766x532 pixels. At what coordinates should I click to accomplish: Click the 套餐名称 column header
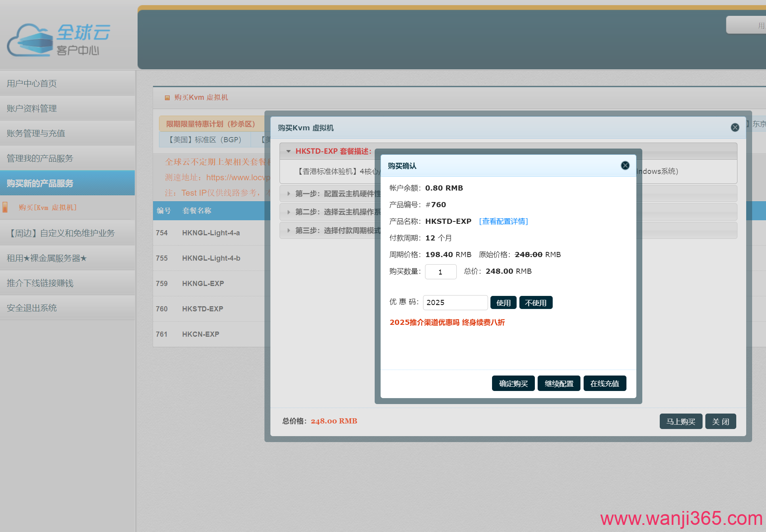(197, 211)
